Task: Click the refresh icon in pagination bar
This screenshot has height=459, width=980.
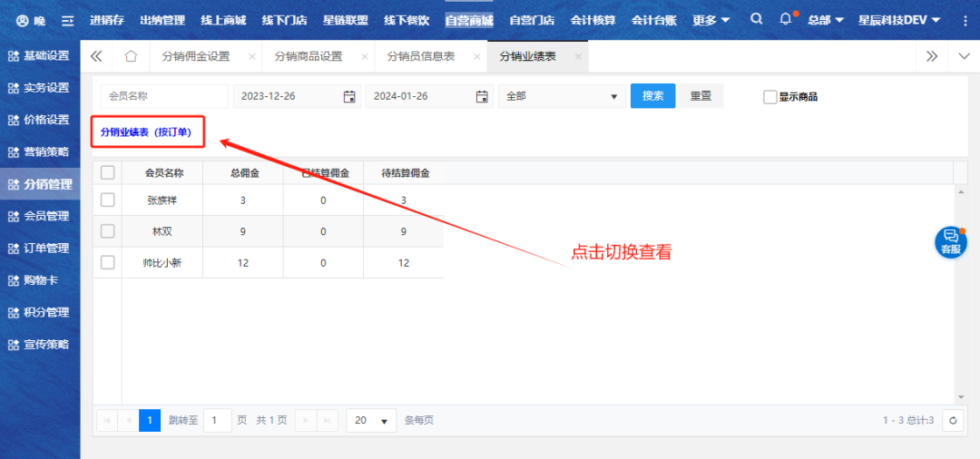Action: [952, 420]
